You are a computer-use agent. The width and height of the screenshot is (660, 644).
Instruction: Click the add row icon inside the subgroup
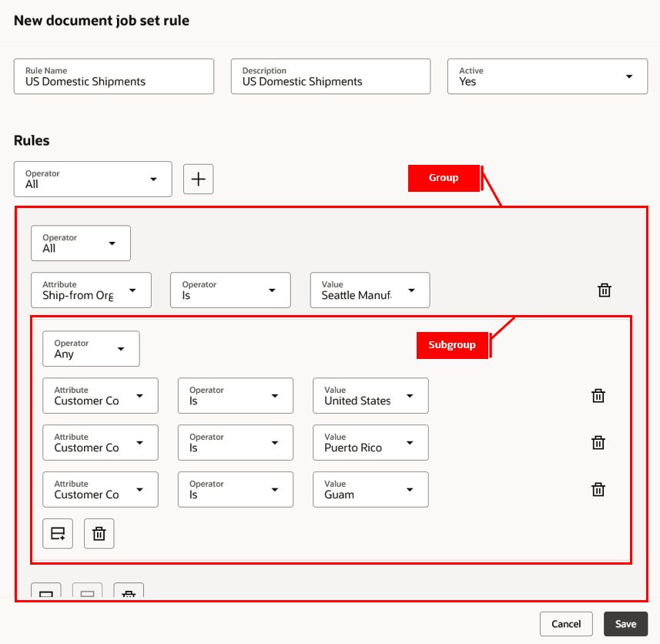coord(57,533)
